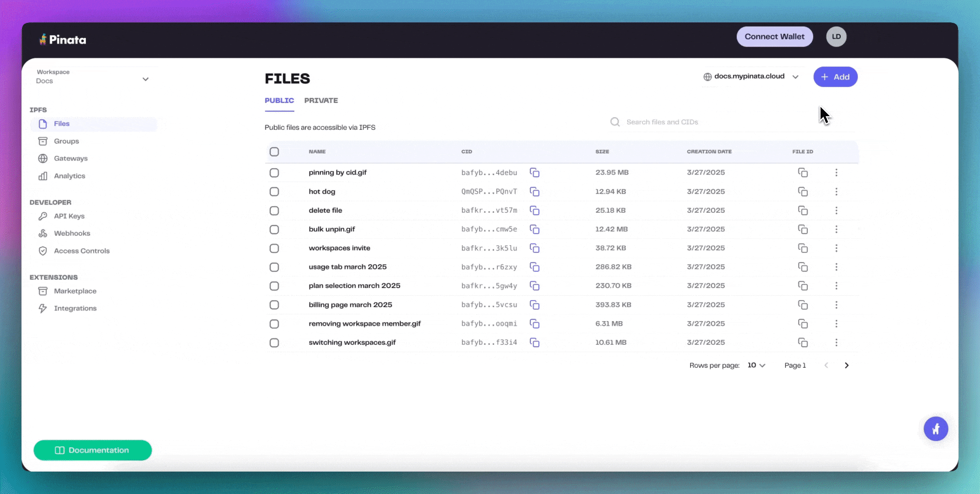Open the floating Pinata assistant chat button
Screen dimensions: 980x494
936,429
